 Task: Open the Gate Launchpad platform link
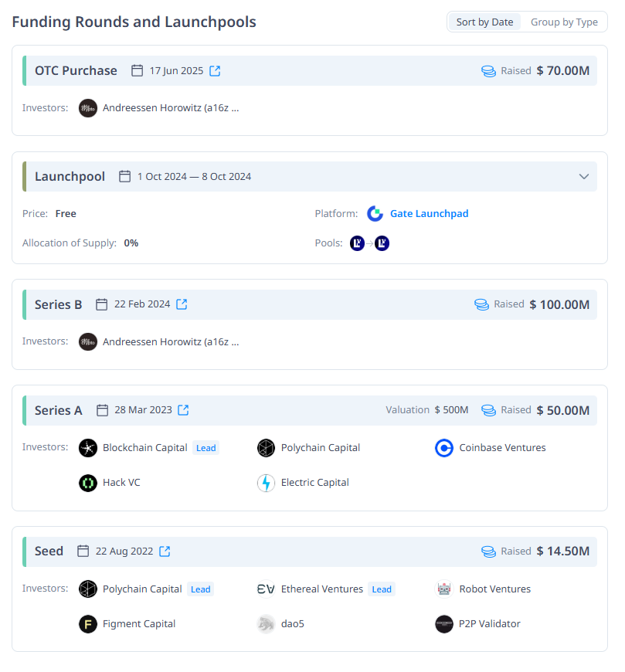pyautogui.click(x=429, y=214)
